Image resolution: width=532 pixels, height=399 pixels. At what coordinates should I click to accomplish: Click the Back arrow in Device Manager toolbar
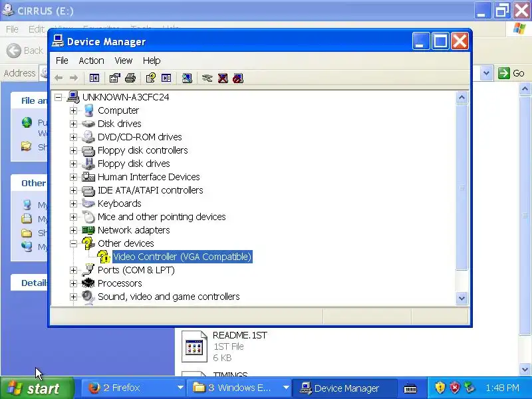(x=59, y=78)
